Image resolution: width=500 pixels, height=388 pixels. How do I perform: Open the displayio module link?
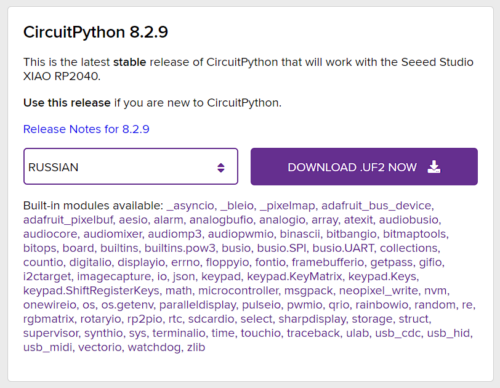[141, 262]
